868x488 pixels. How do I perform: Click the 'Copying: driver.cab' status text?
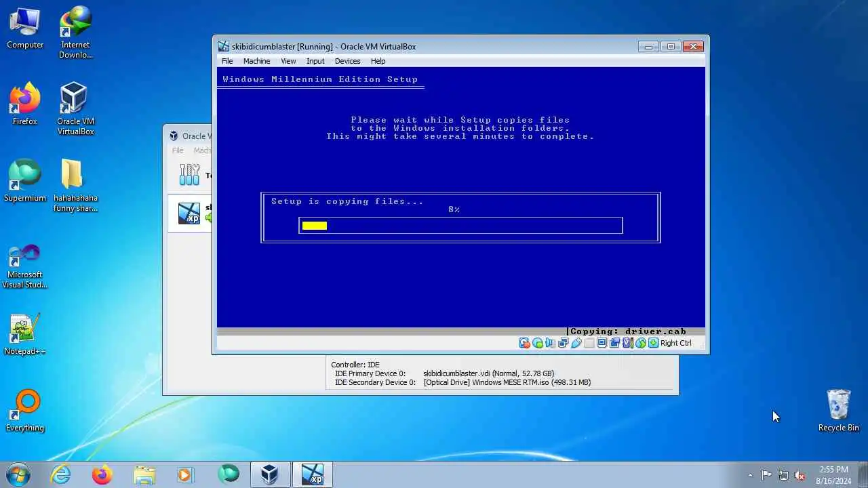coord(628,331)
